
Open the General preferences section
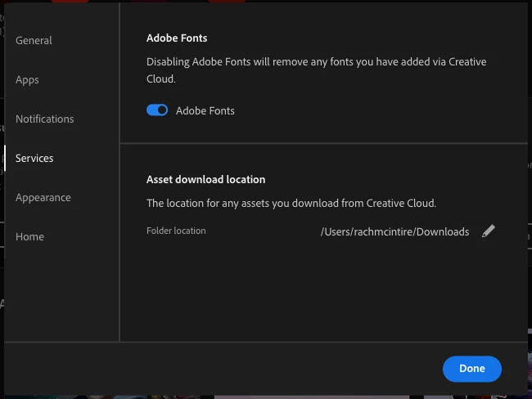[34, 40]
